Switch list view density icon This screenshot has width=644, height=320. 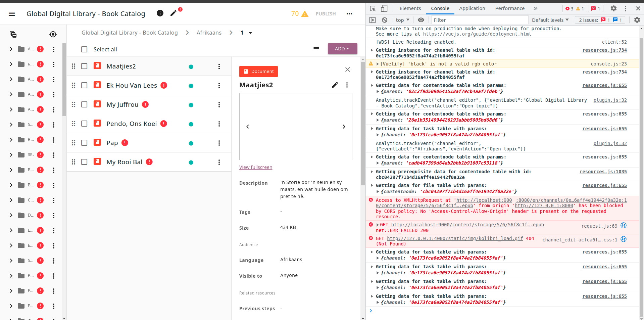(316, 47)
